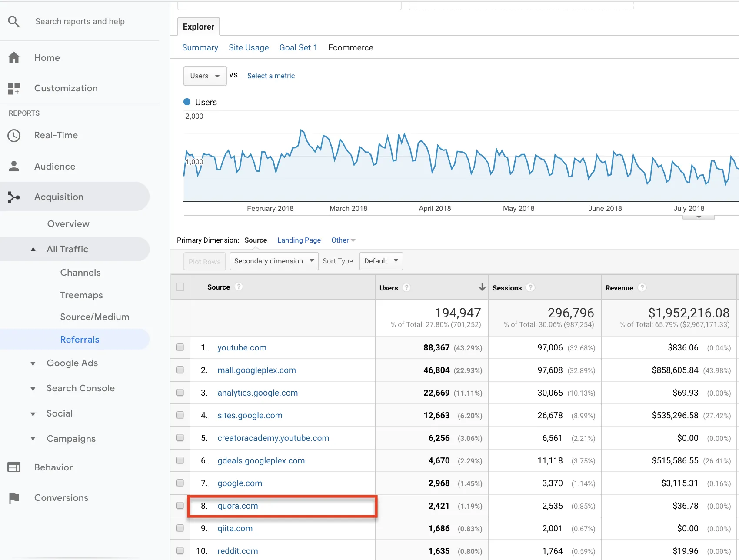Screen dimensions: 739x560
Task: Check the analytics.google.com row checkbox
Action: (x=180, y=392)
